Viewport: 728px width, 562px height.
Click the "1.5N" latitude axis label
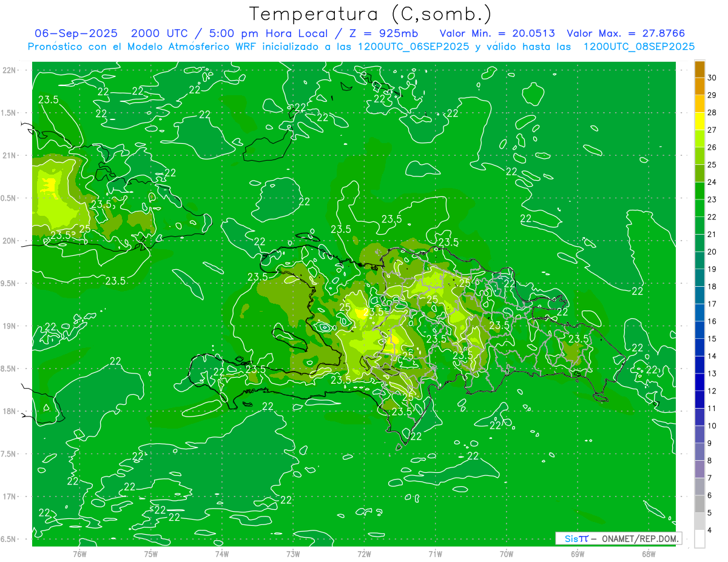point(9,113)
